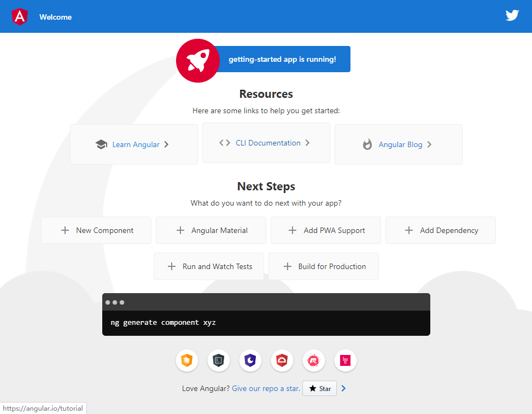This screenshot has width=532, height=414.
Task: Click the terminal command 'ng generate component xyz'
Action: click(163, 322)
